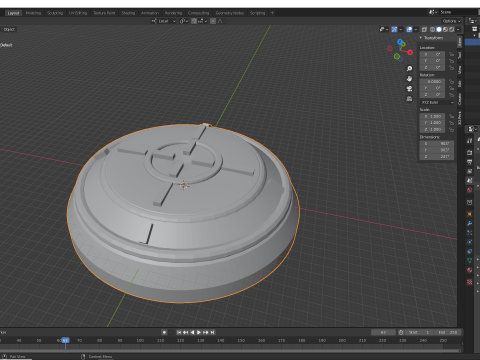Screen dimensions: 480x360
Task: Open the View Layer properties icon
Action: click(469, 171)
